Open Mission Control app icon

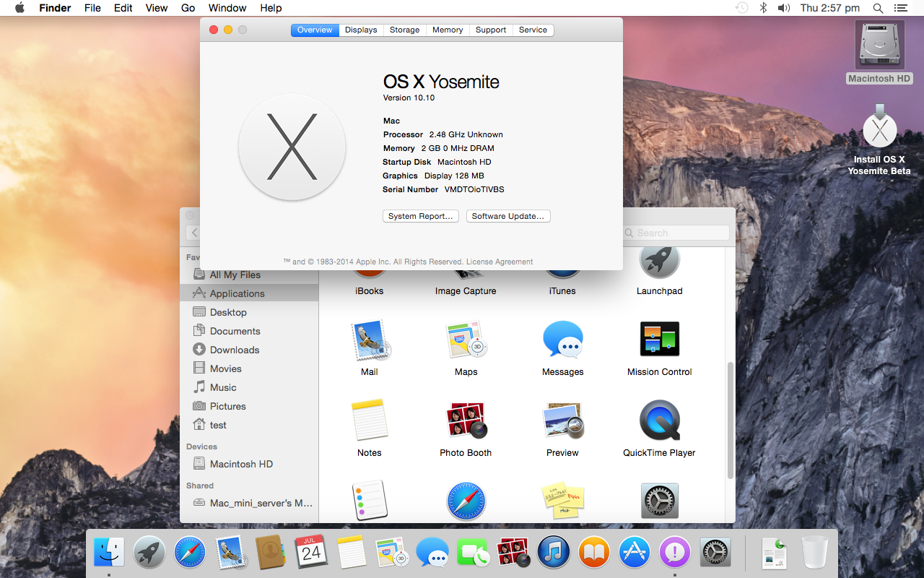pos(659,339)
